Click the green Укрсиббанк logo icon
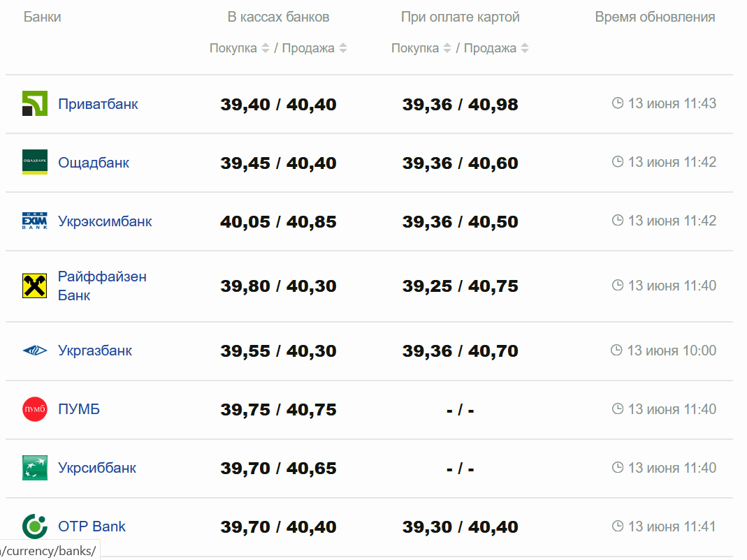The image size is (747, 560). pos(34,468)
